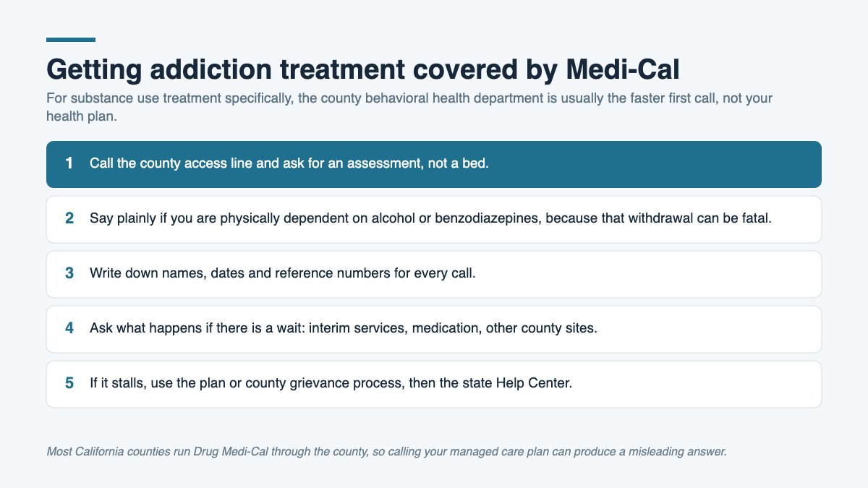Click the number 3 marker
The width and height of the screenshot is (868, 488).
(69, 273)
